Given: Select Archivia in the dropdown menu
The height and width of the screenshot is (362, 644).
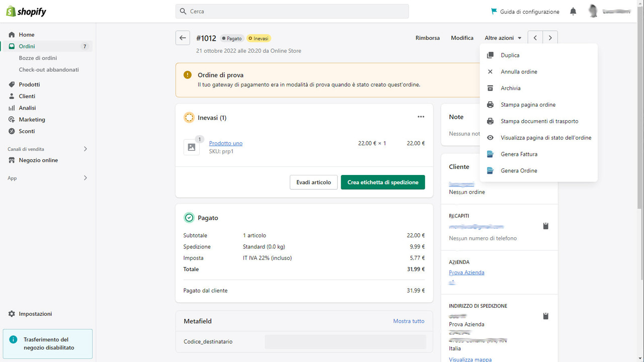Looking at the screenshot, I should pos(538,88).
